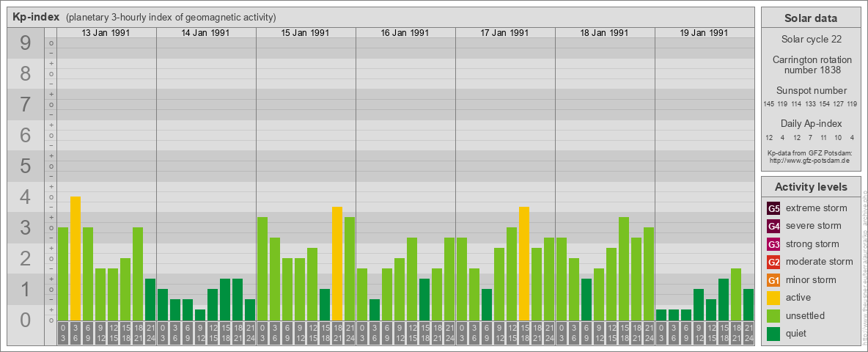
Task: Click the 14 Jan 1991 date header
Action: tap(205, 33)
